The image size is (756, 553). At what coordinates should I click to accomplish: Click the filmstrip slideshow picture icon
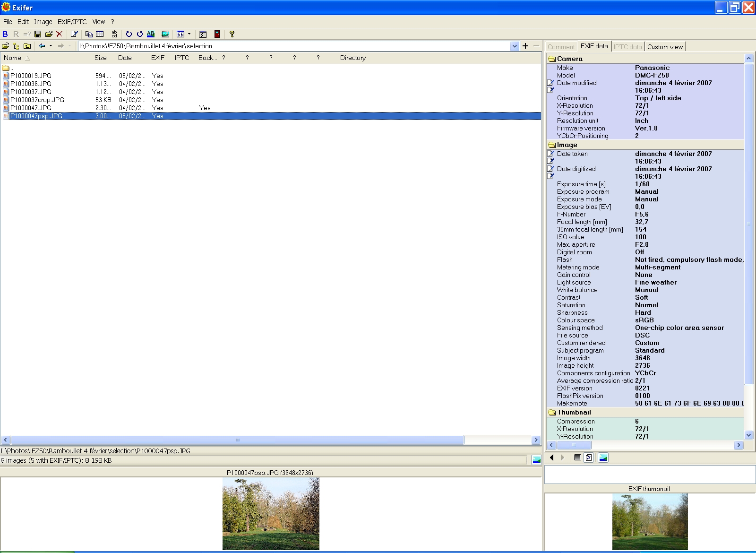pos(165,34)
